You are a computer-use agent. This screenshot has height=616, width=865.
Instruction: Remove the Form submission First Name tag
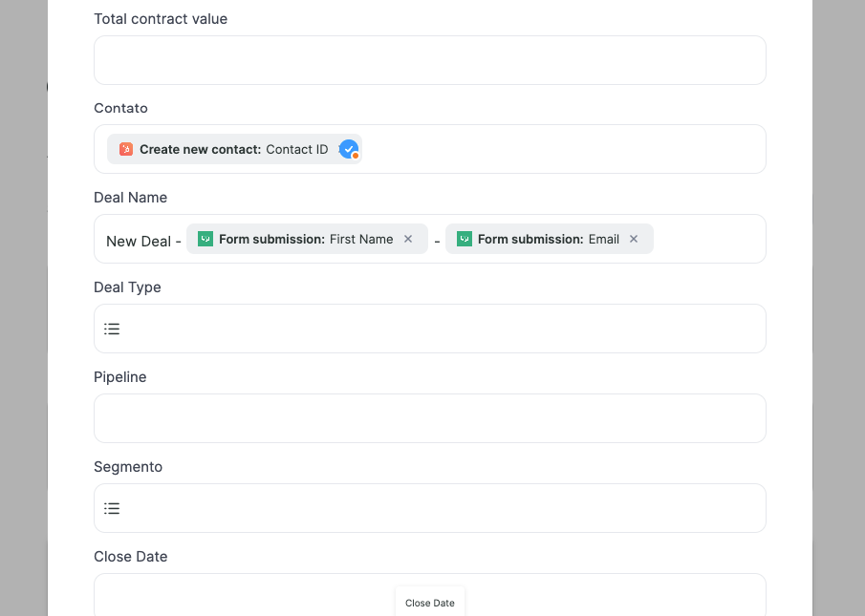click(408, 239)
